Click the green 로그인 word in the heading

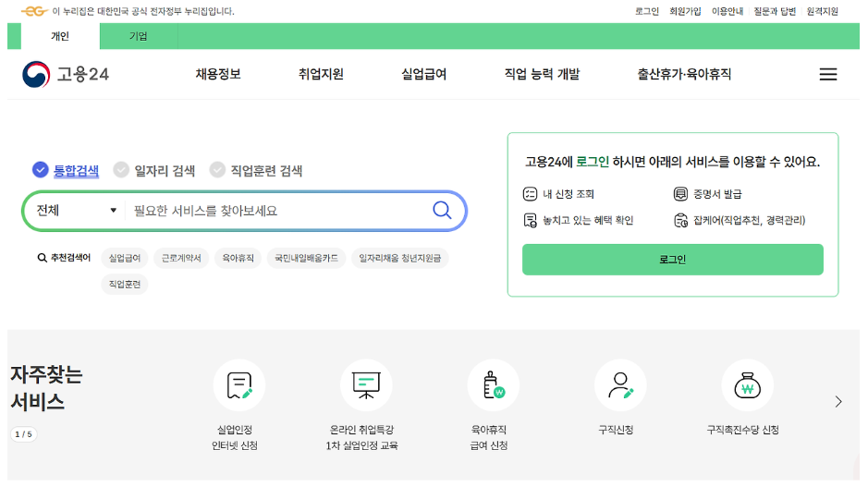593,162
